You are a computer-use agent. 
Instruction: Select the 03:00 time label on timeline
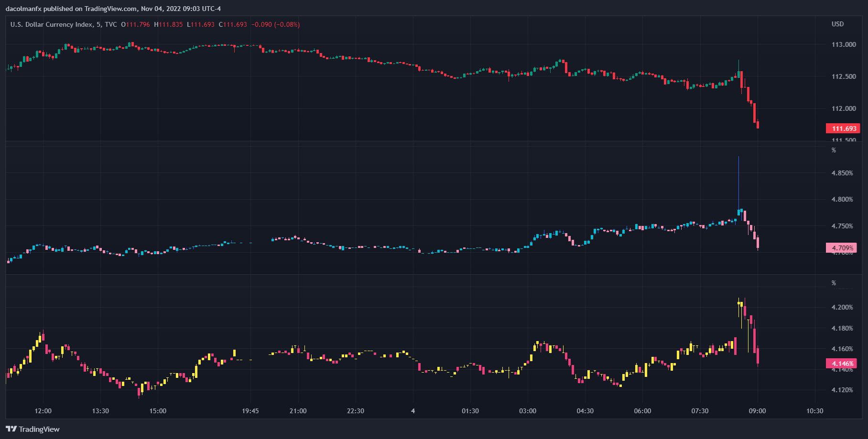(528, 411)
